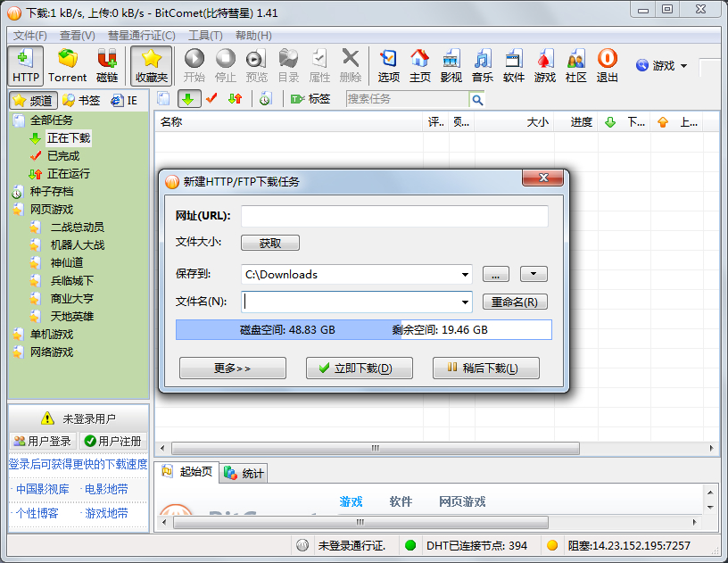Switch to the 统计 statistics tab
Screen dimensions: 728x563
(244, 474)
